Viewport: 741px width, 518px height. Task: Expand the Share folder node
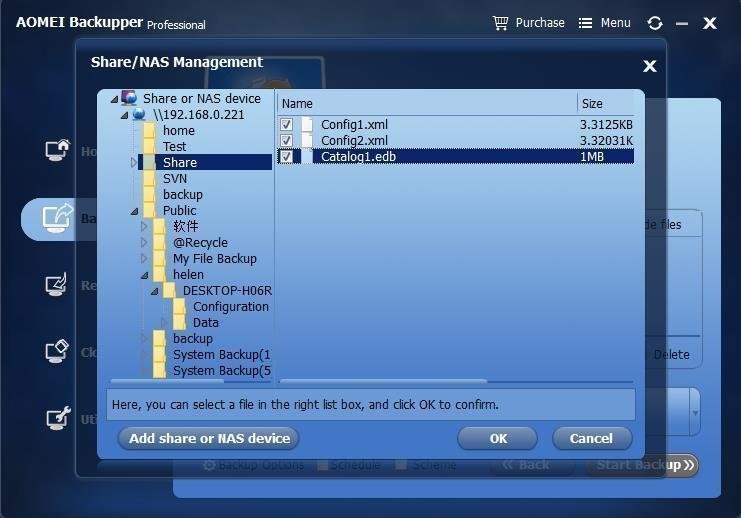pyautogui.click(x=134, y=162)
